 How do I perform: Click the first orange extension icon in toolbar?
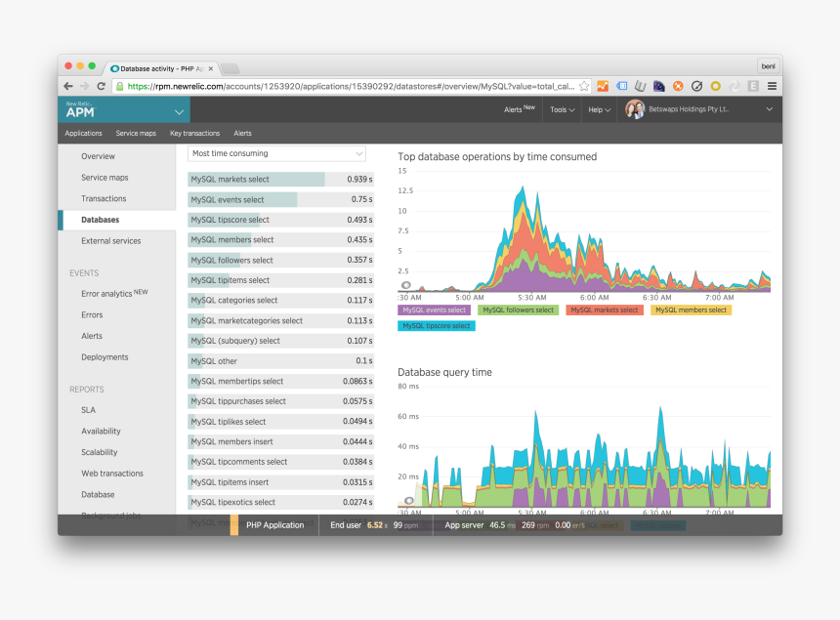[604, 86]
